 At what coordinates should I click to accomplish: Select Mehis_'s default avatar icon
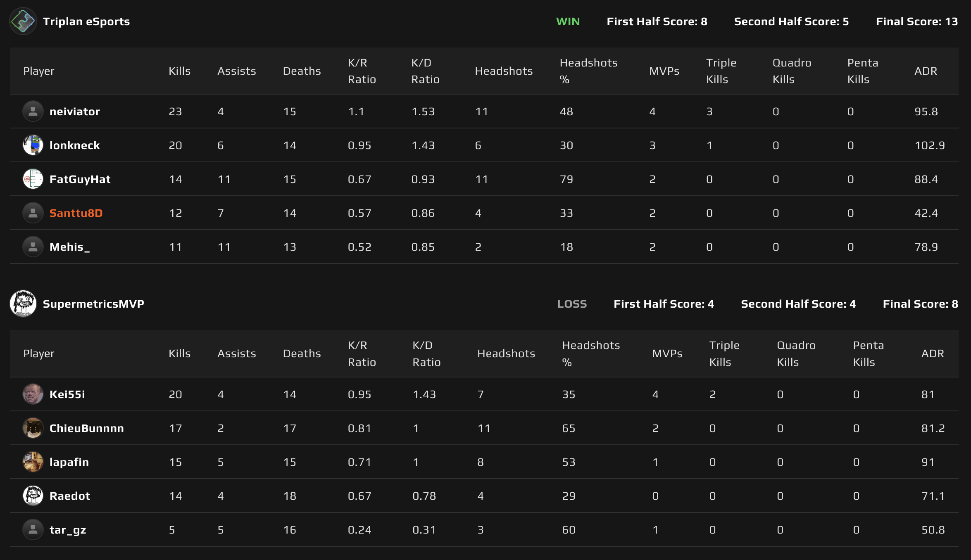33,247
